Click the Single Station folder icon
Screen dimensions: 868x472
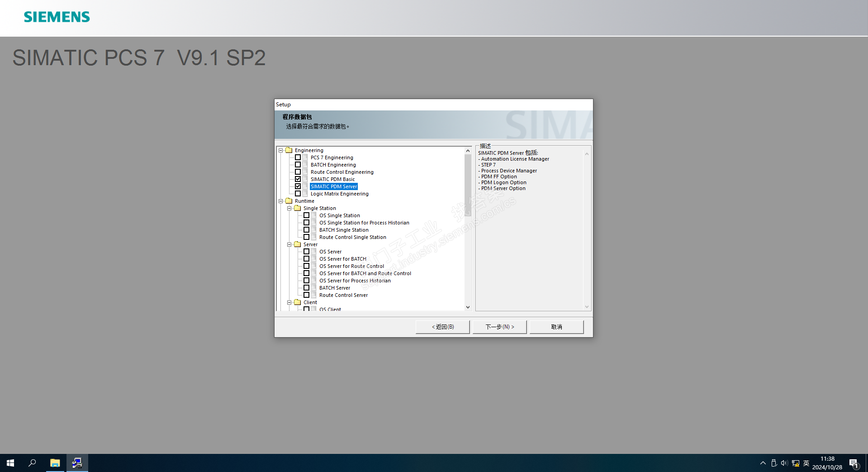coord(298,208)
